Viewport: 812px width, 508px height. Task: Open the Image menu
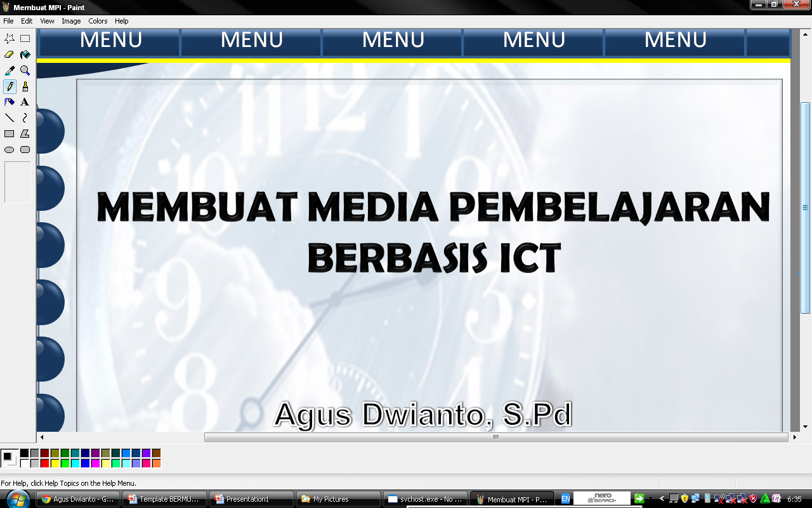[x=71, y=21]
